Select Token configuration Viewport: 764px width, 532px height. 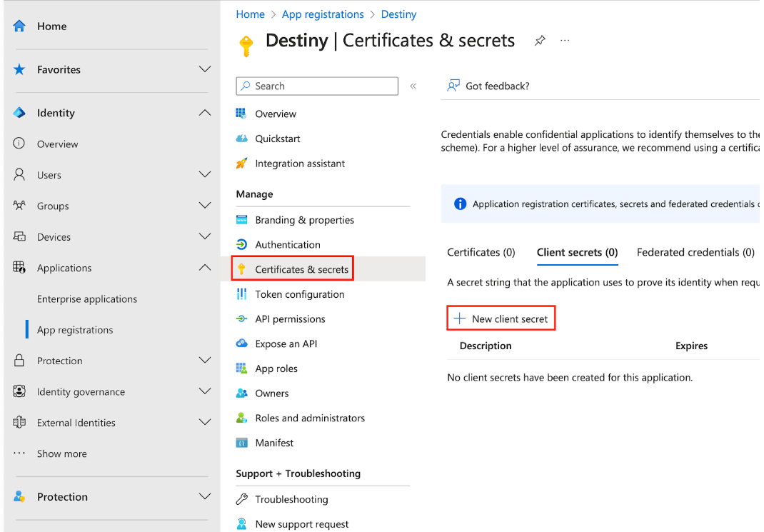[x=299, y=293]
